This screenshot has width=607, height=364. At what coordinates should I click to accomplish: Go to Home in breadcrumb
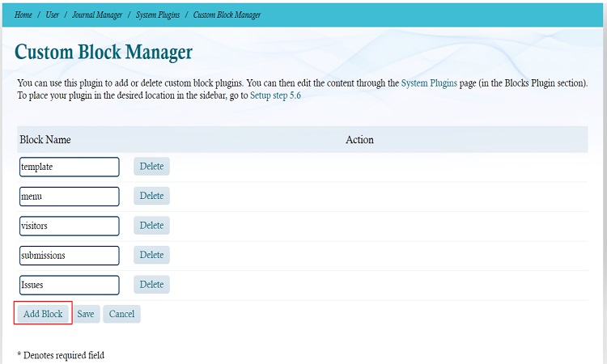(x=23, y=15)
